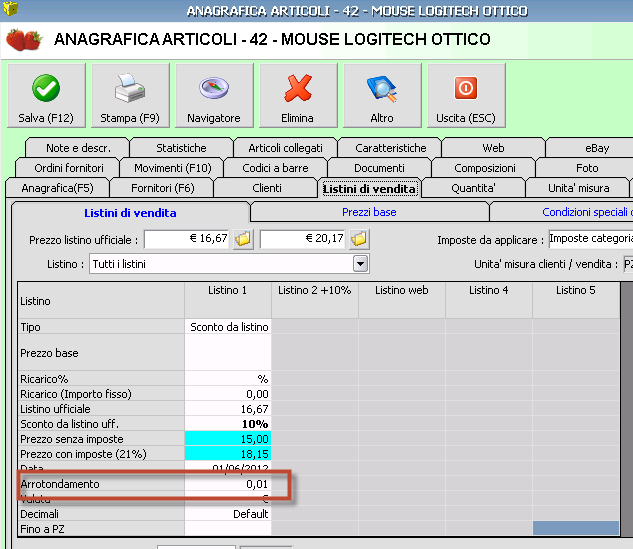Open the Articoli collegati tab
This screenshot has height=549, width=633.
point(285,148)
